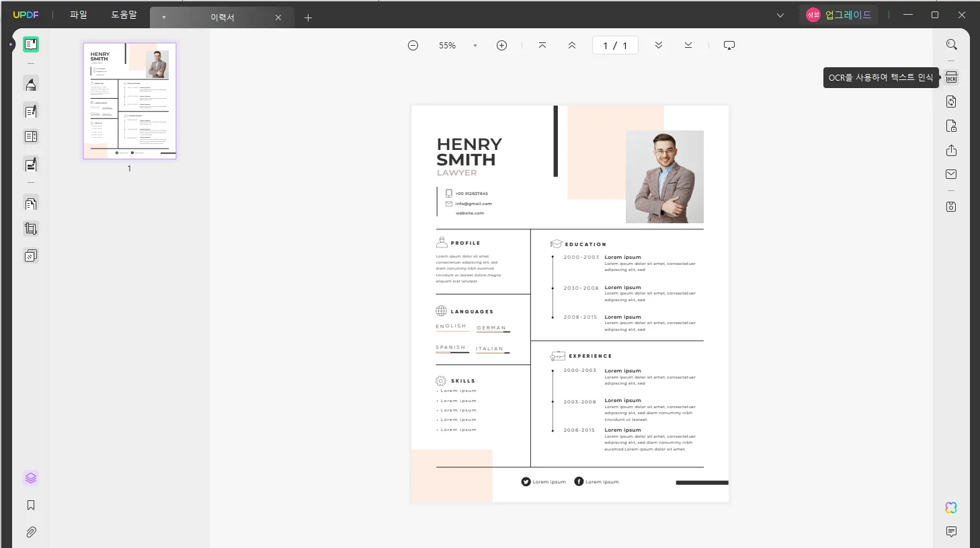The height and width of the screenshot is (548, 980).
Task: Open the Convert PDF icon in right sidebar
Action: pyautogui.click(x=951, y=102)
